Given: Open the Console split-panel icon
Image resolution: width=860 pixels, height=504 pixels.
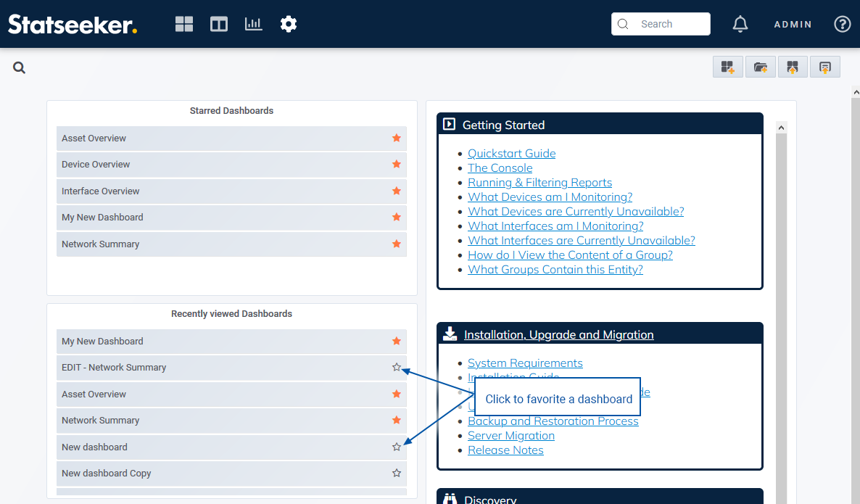Looking at the screenshot, I should pos(219,24).
